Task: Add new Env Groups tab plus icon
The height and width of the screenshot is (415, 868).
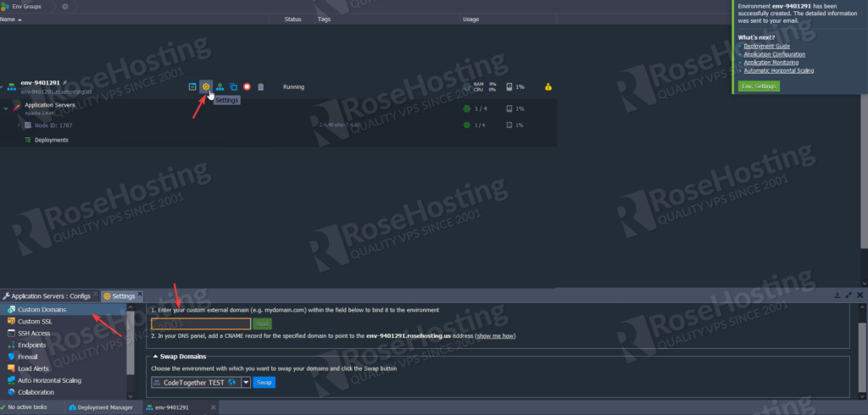Action: pyautogui.click(x=64, y=7)
